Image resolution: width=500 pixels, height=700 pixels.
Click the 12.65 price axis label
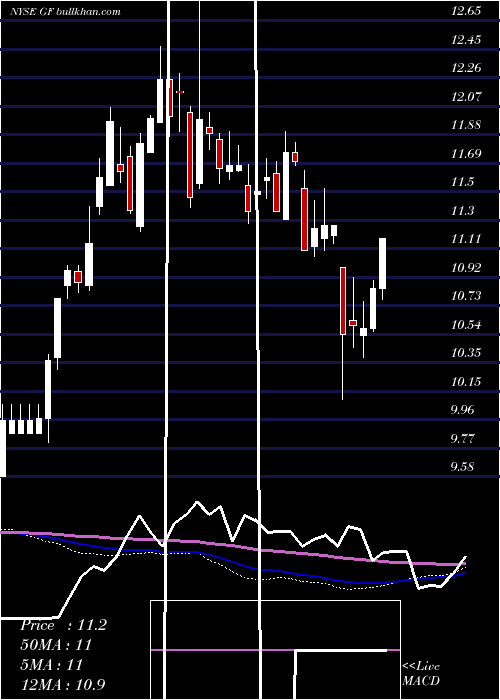(466, 11)
